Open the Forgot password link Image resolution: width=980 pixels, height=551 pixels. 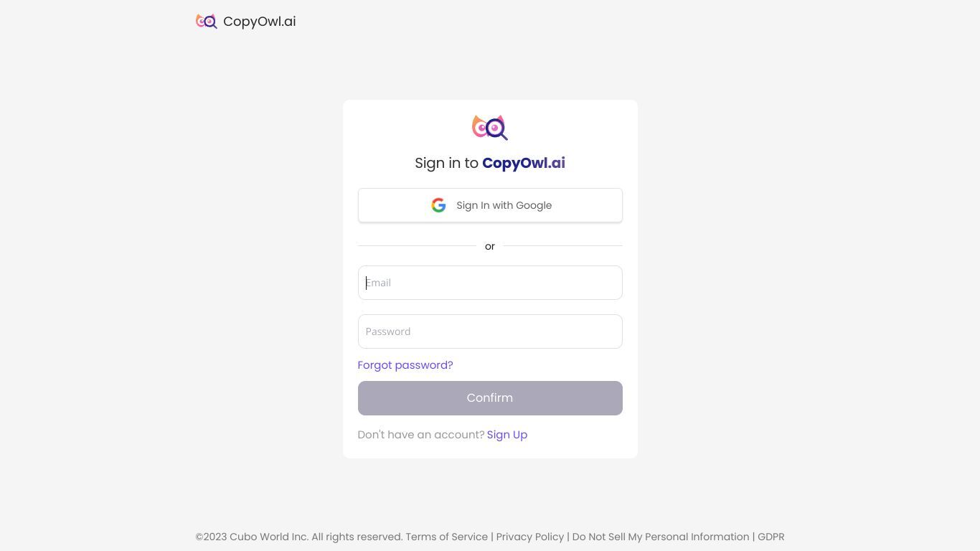[405, 365]
